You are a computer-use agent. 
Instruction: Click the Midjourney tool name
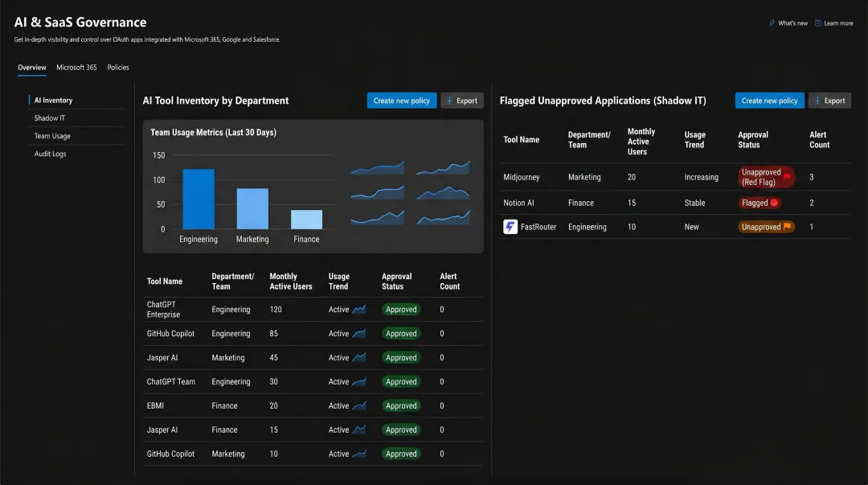click(521, 177)
